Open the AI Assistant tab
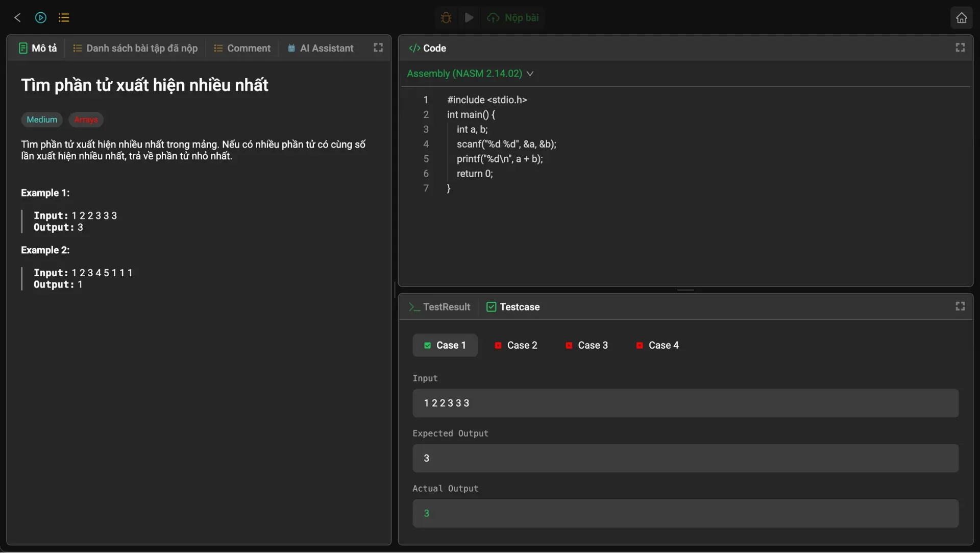This screenshot has height=553, width=980. coord(321,48)
